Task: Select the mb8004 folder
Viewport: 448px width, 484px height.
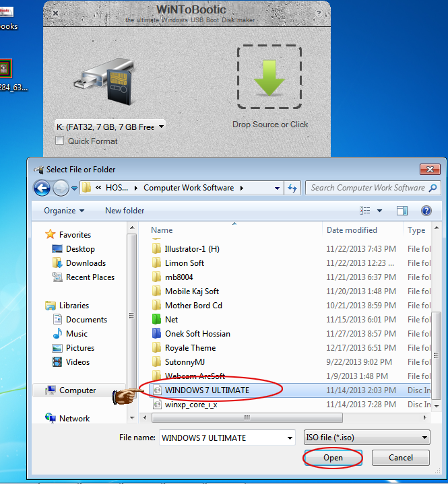Action: point(179,277)
